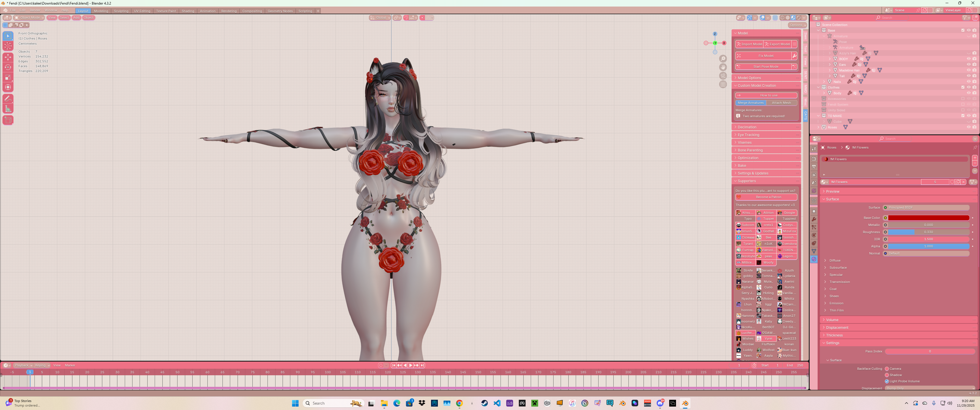Disable Light Probe Volume checkbox
The height and width of the screenshot is (410, 980).
point(887,381)
